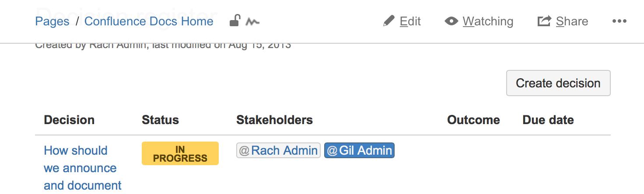644x194 pixels.
Task: Click the share arrow icon
Action: (544, 21)
